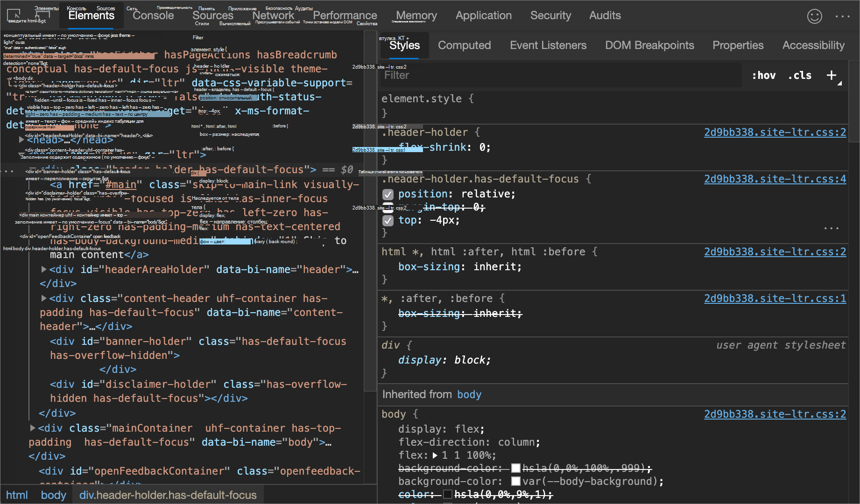Viewport: 860px width, 504px height.
Task: Uncheck the position: relative property
Action: pos(388,194)
